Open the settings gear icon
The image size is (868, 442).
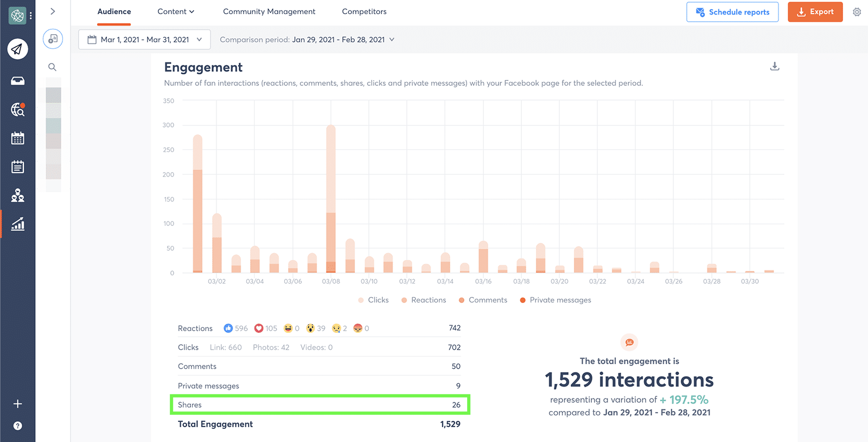click(857, 12)
